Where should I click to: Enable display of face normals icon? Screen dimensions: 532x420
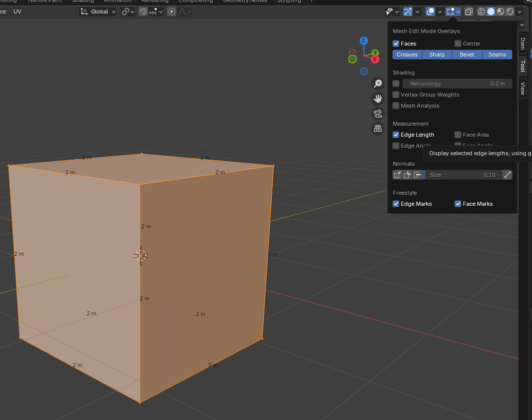pyautogui.click(x=417, y=175)
